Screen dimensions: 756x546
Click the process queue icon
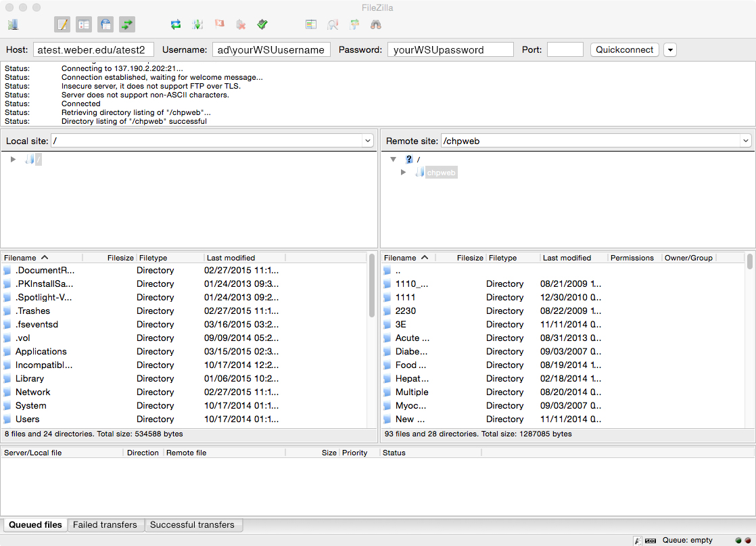tap(197, 25)
